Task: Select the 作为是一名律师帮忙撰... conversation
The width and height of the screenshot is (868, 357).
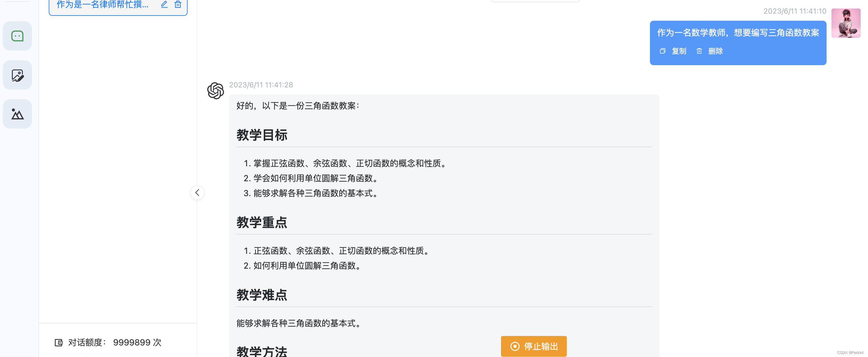Action: 102,5
